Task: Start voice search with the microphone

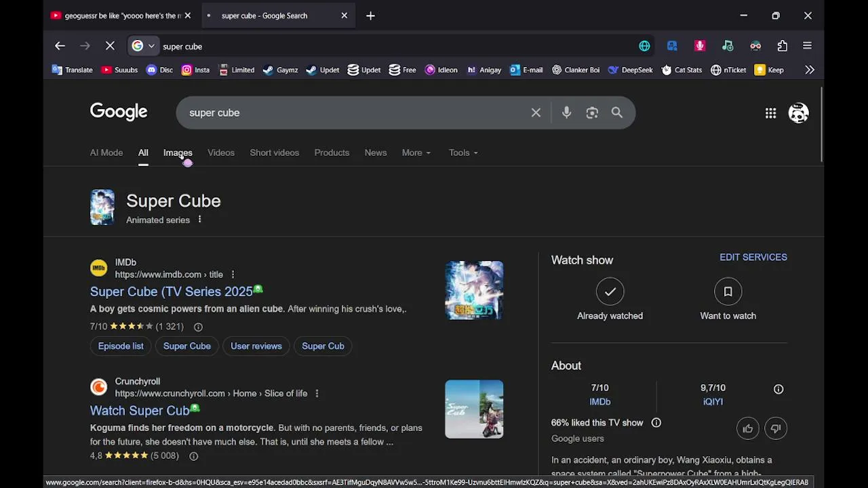Action: tap(566, 113)
